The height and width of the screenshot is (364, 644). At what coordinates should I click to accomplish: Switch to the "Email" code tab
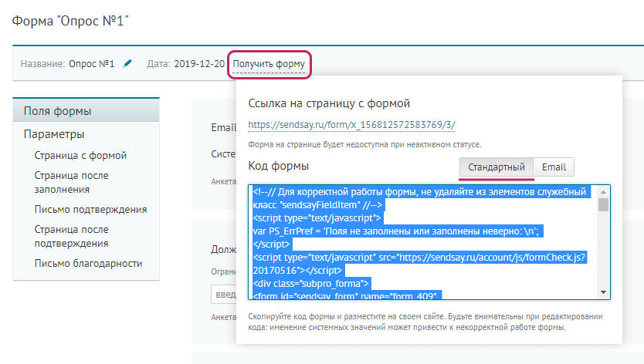point(554,167)
